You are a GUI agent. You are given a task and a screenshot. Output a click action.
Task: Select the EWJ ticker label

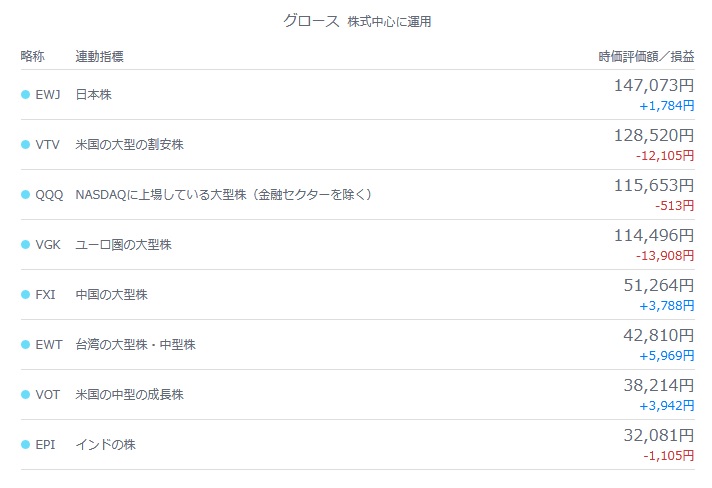tap(48, 94)
